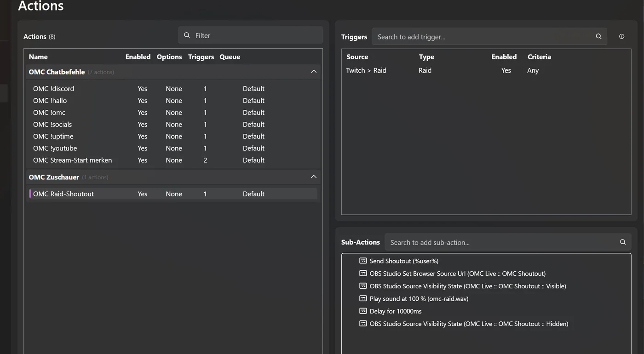Click the icon beside the Visible source state sub-action

pyautogui.click(x=363, y=286)
